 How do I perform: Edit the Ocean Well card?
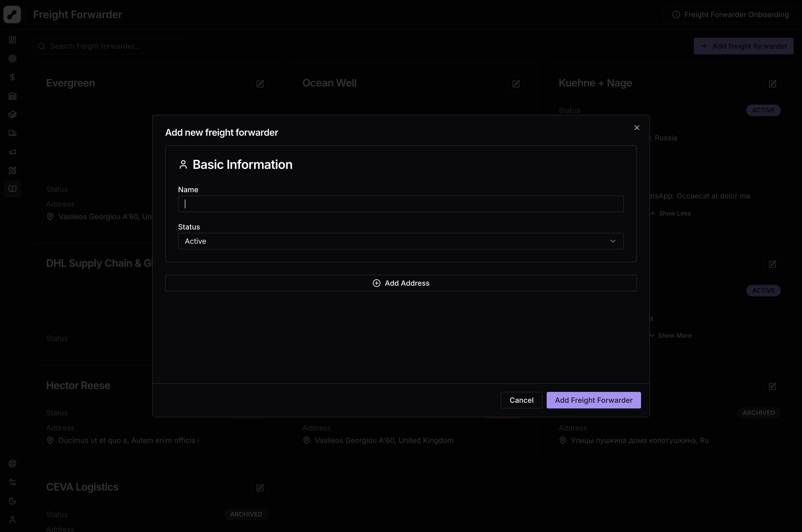pyautogui.click(x=516, y=84)
